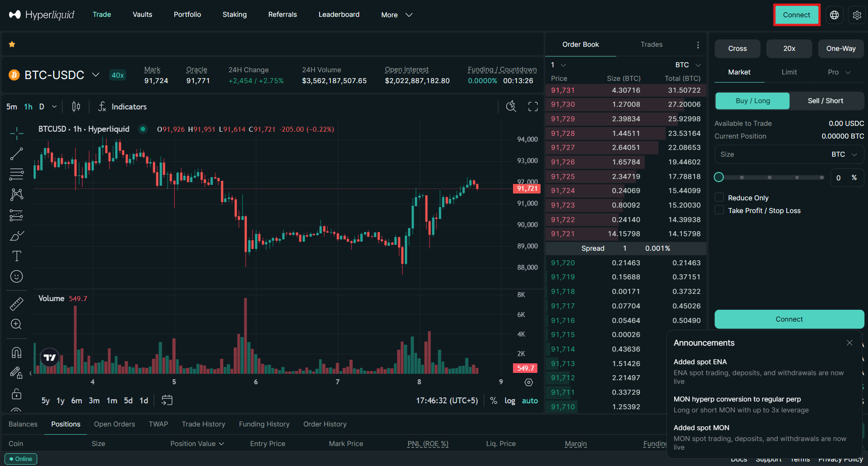Open the candle chart style selector

pyautogui.click(x=75, y=106)
